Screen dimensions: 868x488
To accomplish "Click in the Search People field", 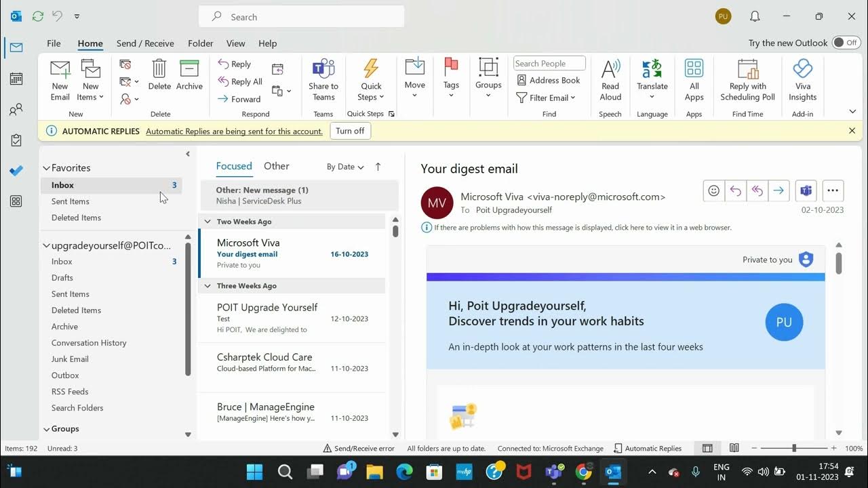I will pos(549,64).
